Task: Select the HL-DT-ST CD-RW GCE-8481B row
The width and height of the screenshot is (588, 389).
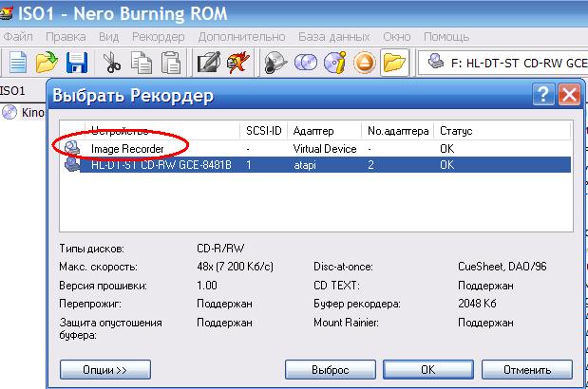Action: click(315, 165)
